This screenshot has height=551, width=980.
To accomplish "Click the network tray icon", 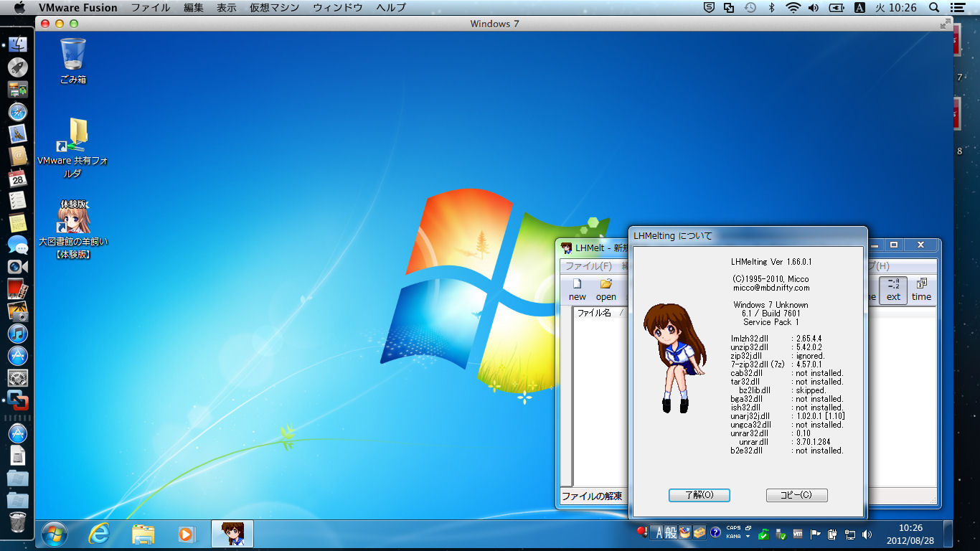I will tap(850, 534).
